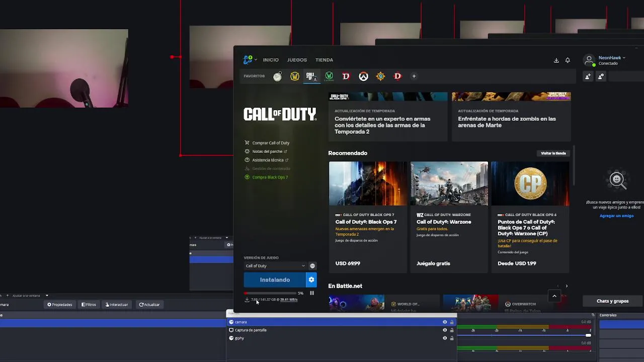Viewport: 644px width, 362px height.
Task: Select the first round favorites game icon
Action: [277, 76]
